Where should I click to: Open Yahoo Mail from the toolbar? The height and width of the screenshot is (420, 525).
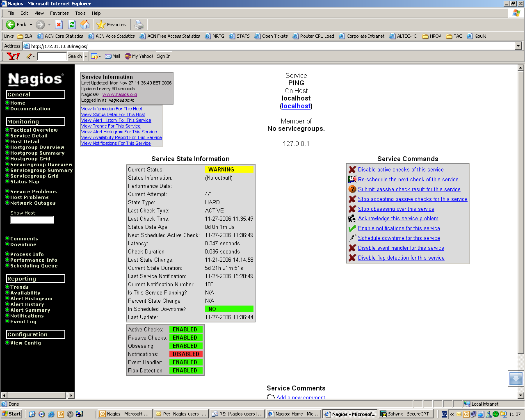112,56
